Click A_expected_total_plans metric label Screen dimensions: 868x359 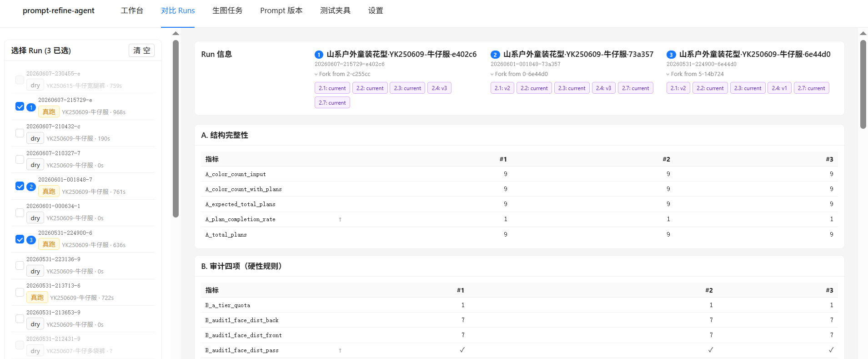point(240,204)
